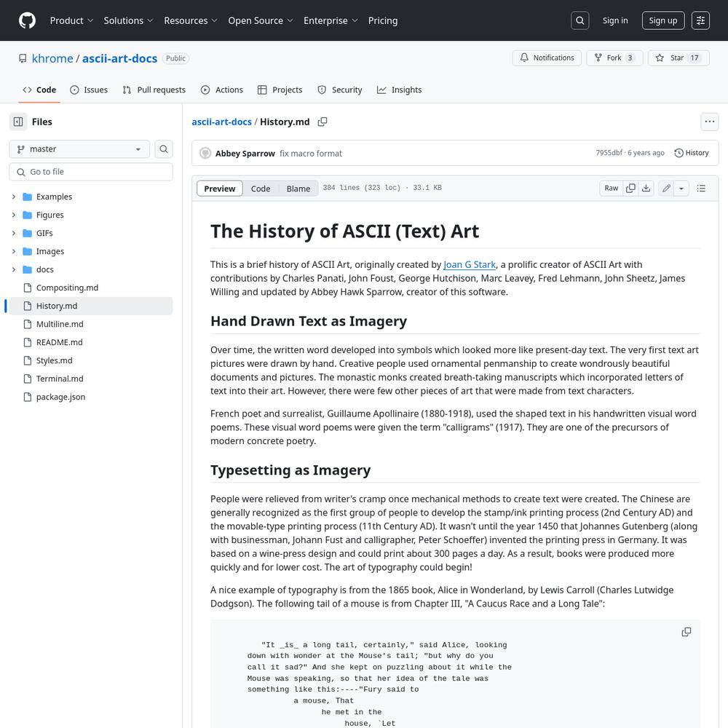Download the raw History.md file
Viewport: 728px width, 728px height.
(646, 188)
